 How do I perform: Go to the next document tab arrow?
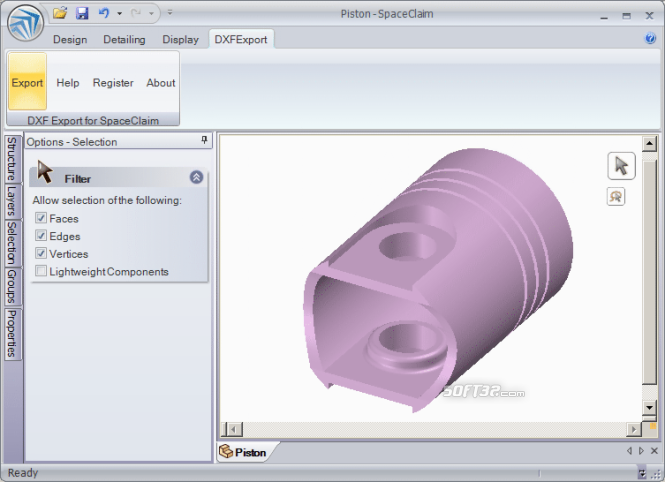tap(641, 451)
